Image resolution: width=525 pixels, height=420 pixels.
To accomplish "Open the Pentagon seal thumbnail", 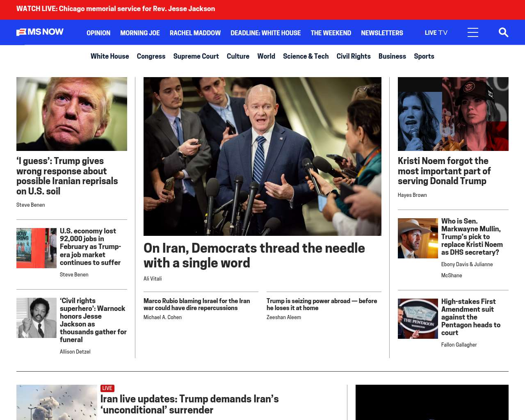I will 418,319.
